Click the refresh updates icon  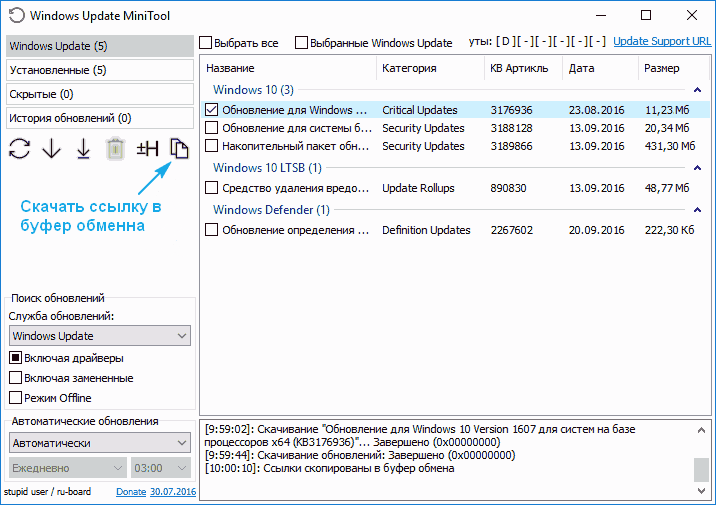pos(19,149)
